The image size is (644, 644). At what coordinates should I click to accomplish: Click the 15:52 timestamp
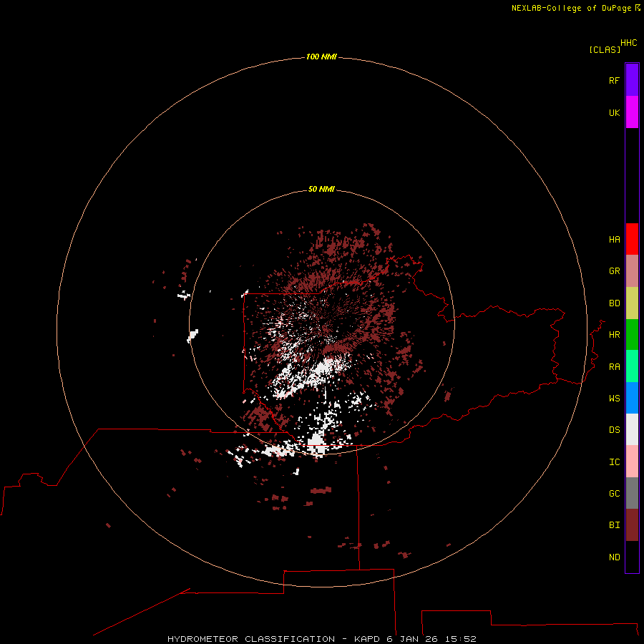tap(460, 639)
